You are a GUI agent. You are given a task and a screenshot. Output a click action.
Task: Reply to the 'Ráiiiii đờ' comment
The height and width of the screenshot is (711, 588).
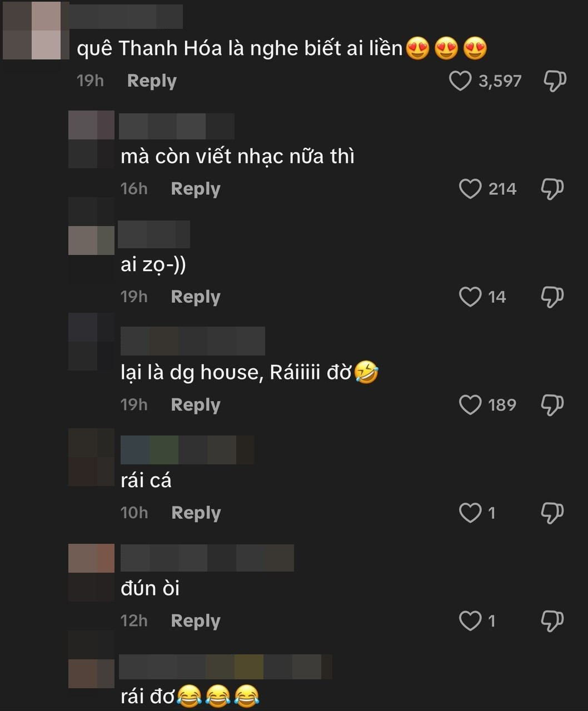tap(196, 405)
